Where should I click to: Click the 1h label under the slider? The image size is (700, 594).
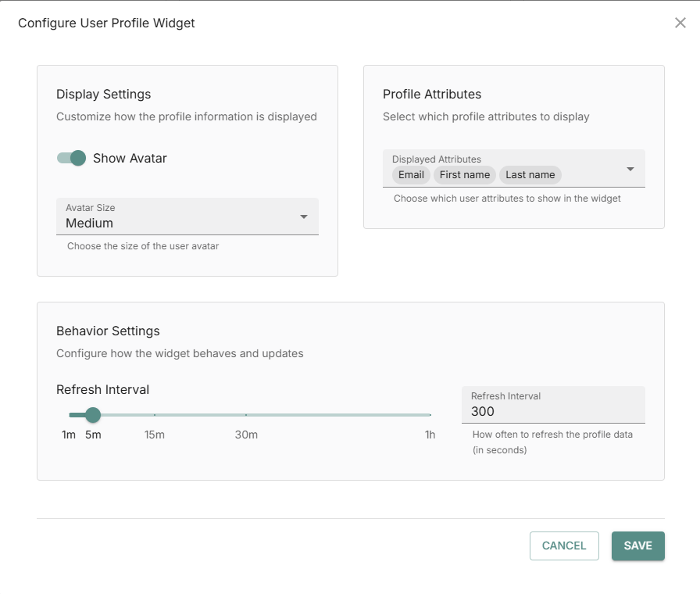pyautogui.click(x=430, y=435)
